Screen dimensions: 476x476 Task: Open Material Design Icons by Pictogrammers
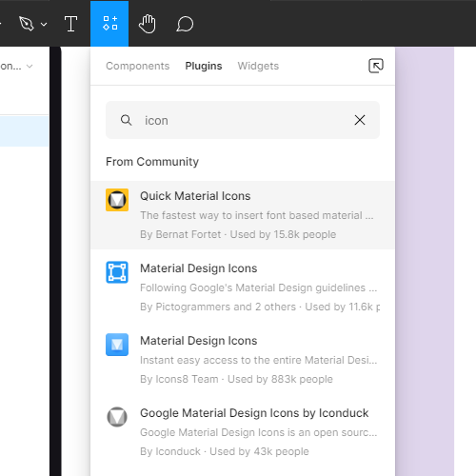(x=243, y=288)
